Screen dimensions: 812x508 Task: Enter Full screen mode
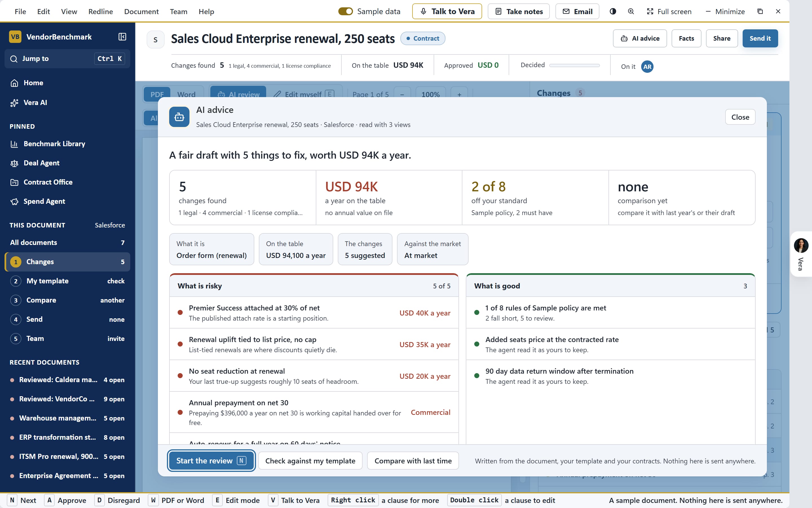coord(669,11)
